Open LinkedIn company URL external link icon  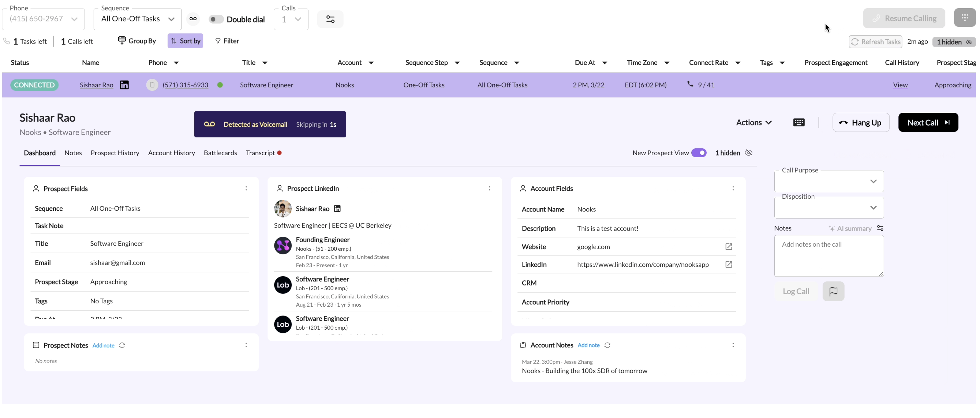coord(729,265)
